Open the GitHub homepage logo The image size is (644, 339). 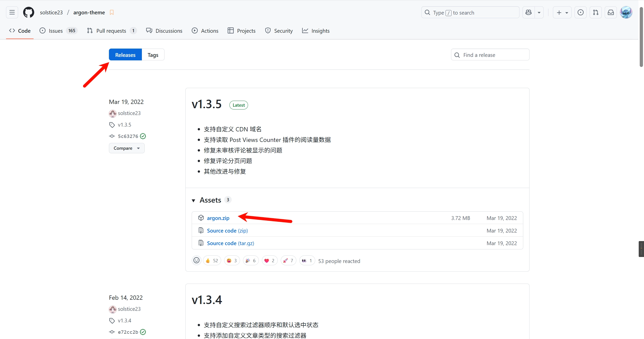coord(28,12)
